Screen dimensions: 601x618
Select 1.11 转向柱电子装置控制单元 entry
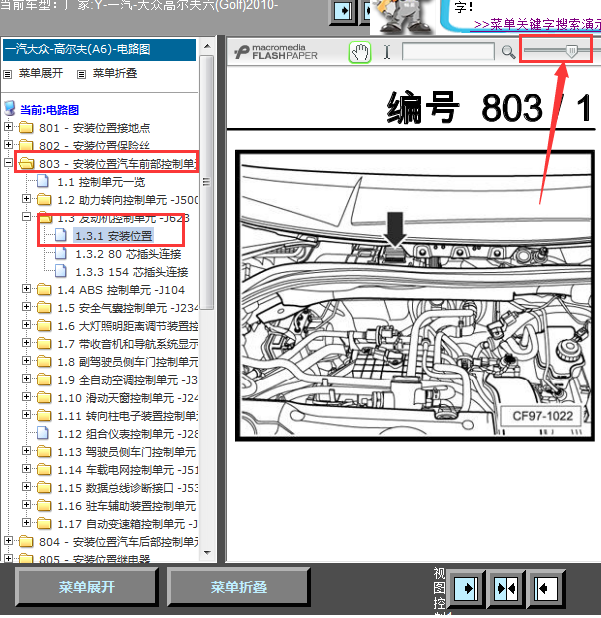128,416
